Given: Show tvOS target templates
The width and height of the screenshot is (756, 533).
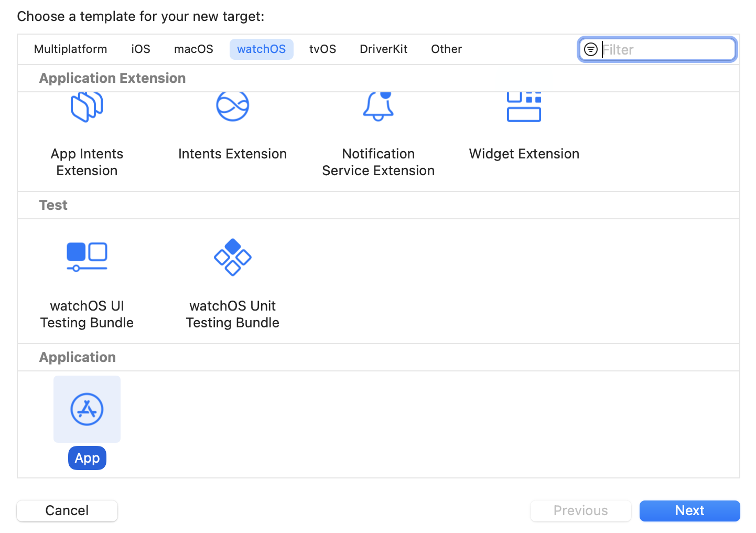Looking at the screenshot, I should [322, 49].
